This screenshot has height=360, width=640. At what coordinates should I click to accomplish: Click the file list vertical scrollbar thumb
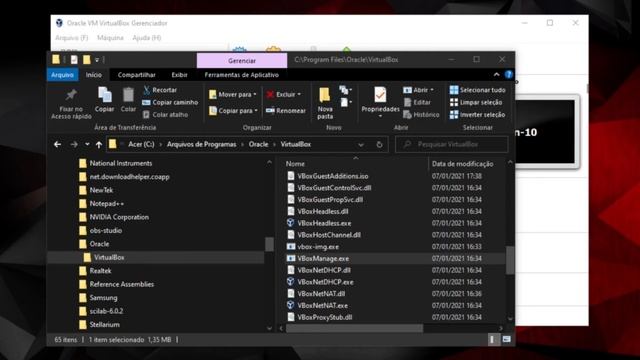pos(510,260)
